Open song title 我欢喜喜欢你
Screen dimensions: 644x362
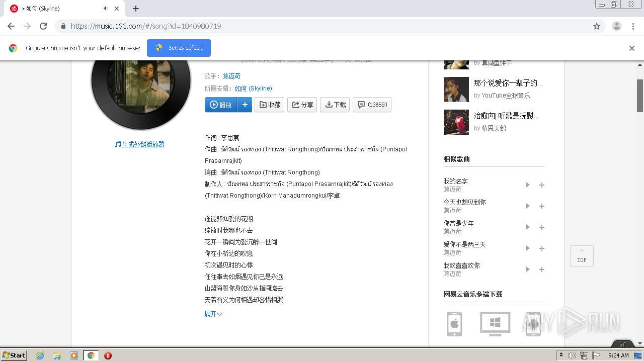(x=461, y=265)
